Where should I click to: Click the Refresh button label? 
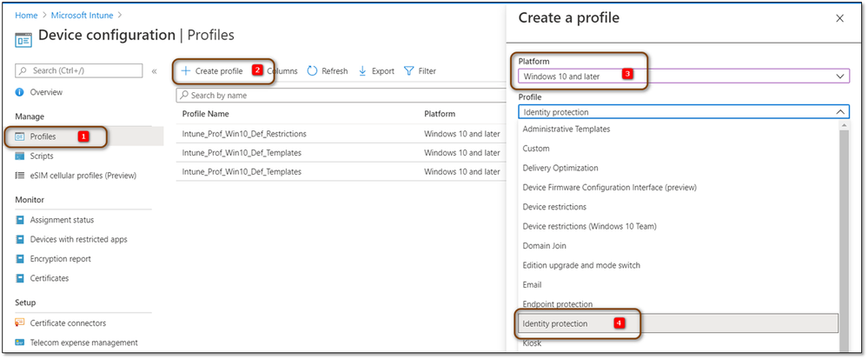click(335, 71)
